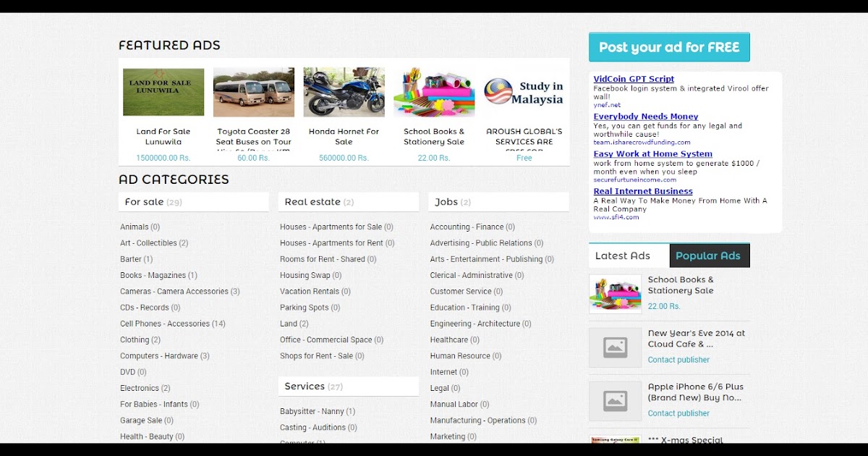This screenshot has height=456, width=868.
Task: View the Honda Hornet motorcycle image
Action: [344, 92]
